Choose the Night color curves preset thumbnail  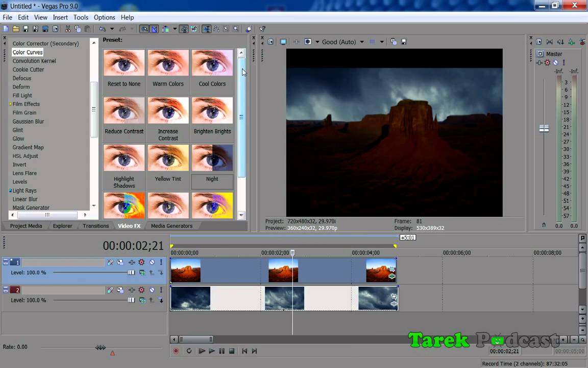point(212,158)
